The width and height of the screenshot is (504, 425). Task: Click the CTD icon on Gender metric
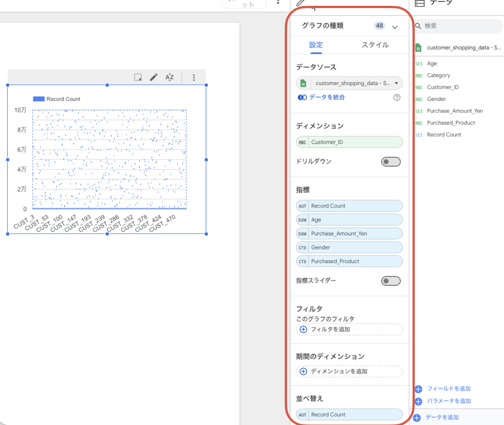(x=302, y=247)
